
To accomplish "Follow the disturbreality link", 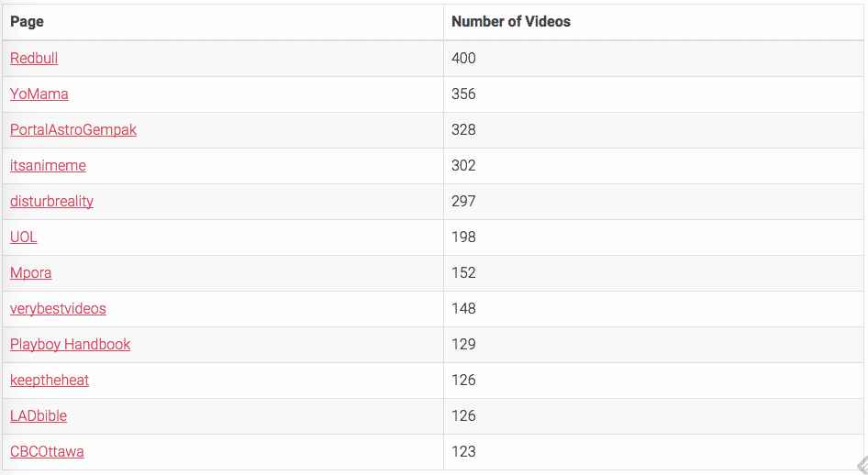I will (x=51, y=202).
